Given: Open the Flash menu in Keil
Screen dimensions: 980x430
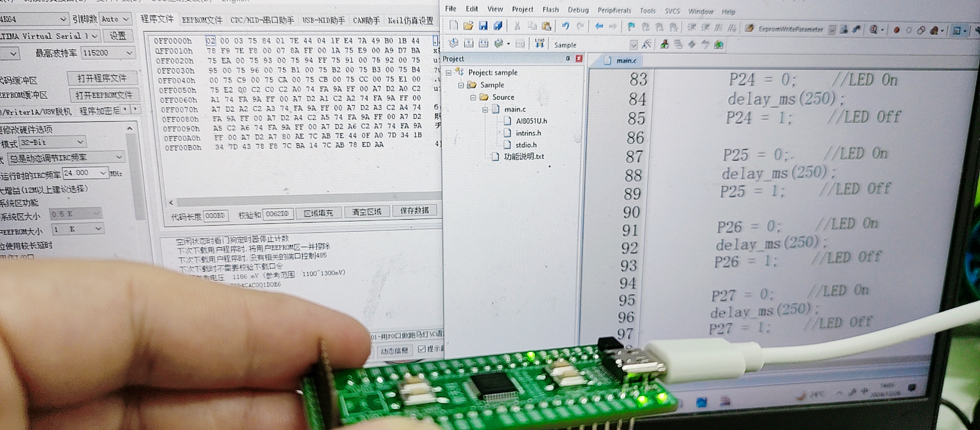Looking at the screenshot, I should click(x=551, y=10).
